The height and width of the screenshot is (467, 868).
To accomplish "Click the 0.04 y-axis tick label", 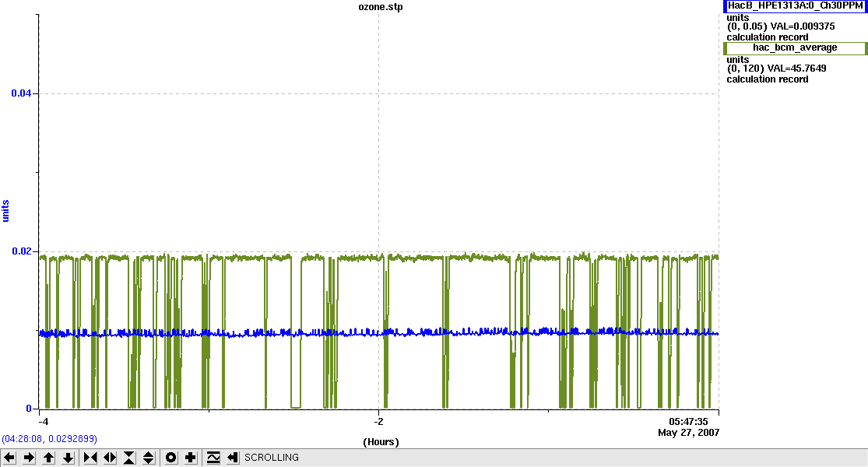I will click(21, 93).
